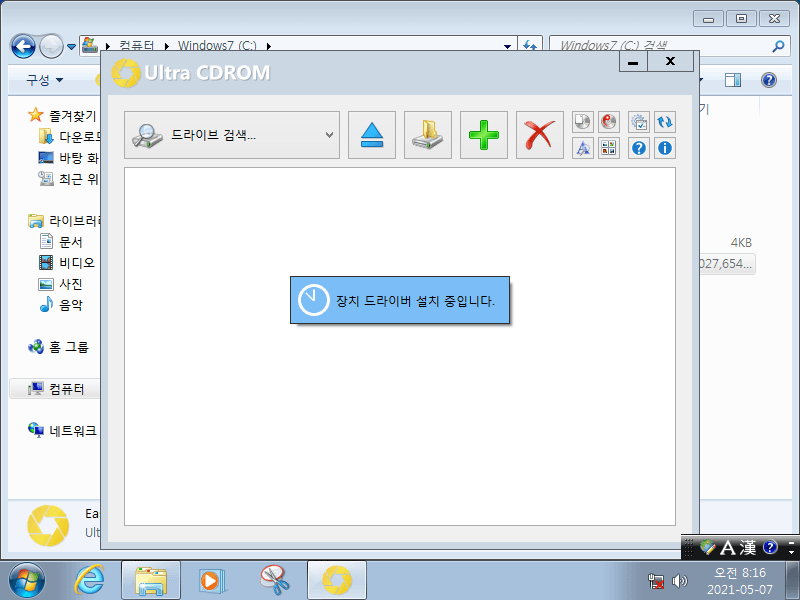Click the language bar help icon
This screenshot has width=800, height=600.
coord(770,547)
